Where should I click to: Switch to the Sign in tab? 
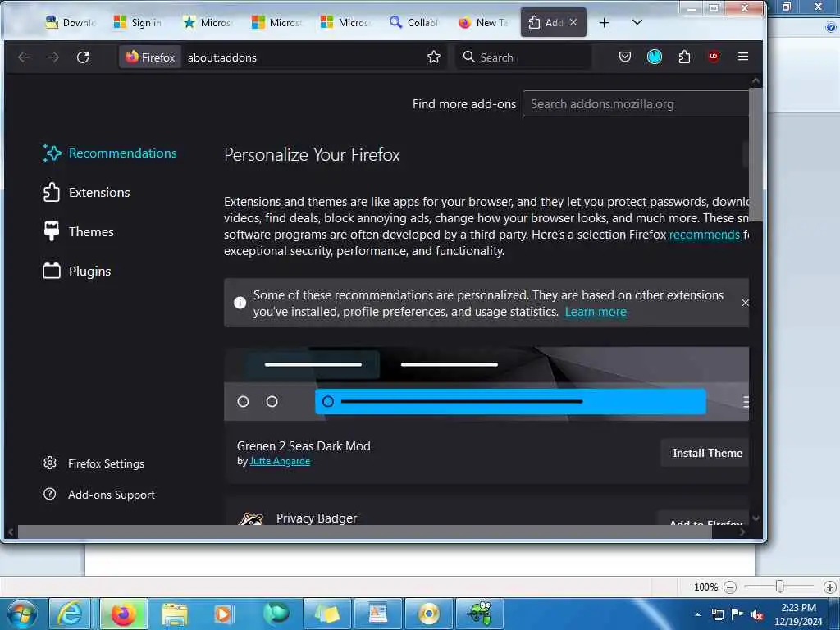(138, 22)
